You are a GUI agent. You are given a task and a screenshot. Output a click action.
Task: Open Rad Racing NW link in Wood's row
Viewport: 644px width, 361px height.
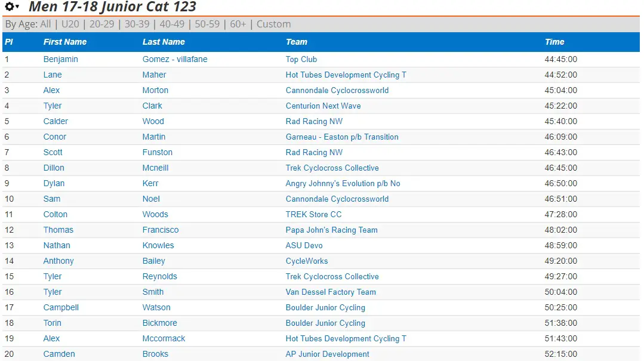(x=314, y=122)
